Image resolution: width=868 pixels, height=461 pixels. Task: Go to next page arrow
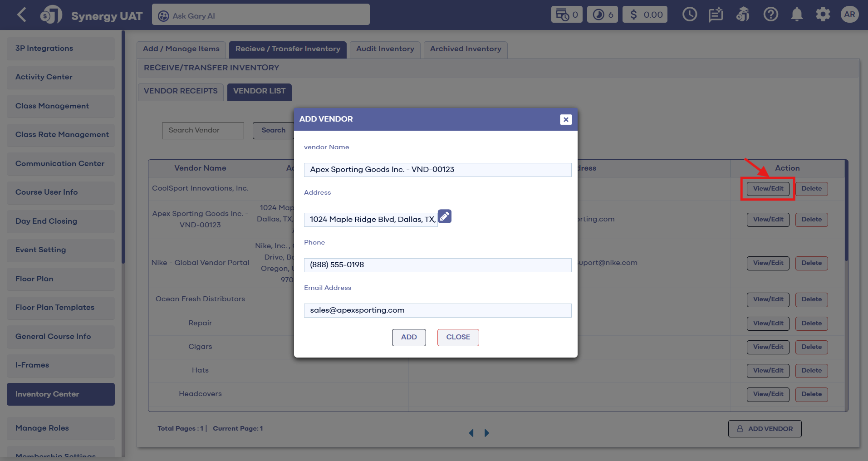[487, 433]
